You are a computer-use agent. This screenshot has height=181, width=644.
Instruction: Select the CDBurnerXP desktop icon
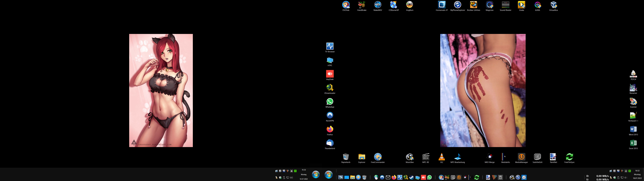(x=394, y=6)
